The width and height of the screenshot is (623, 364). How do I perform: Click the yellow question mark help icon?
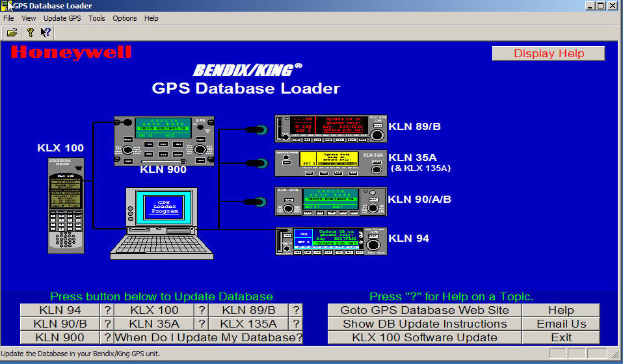coord(30,32)
